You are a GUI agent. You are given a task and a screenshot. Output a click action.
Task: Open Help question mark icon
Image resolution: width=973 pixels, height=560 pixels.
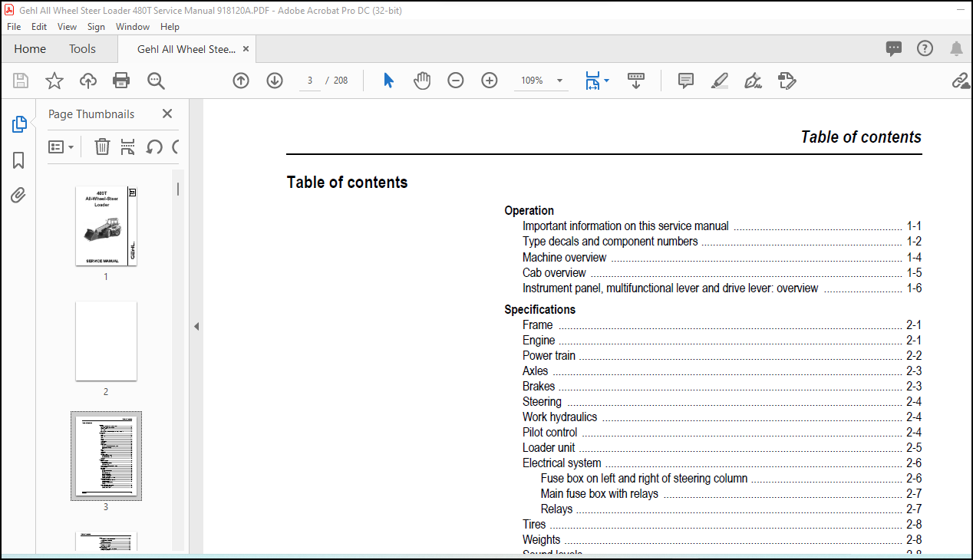[925, 48]
